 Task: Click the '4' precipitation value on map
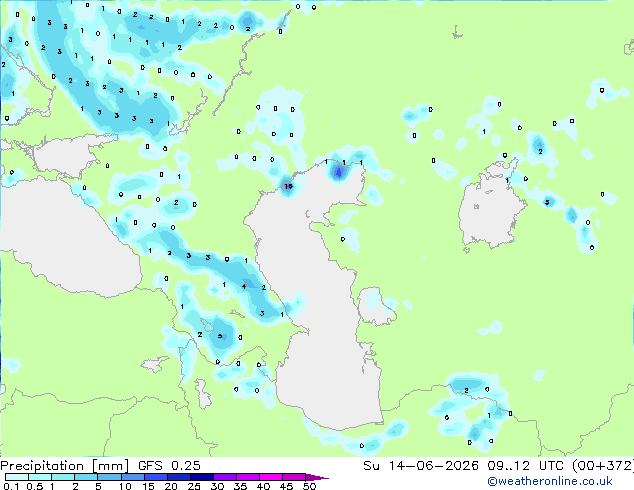(244, 287)
